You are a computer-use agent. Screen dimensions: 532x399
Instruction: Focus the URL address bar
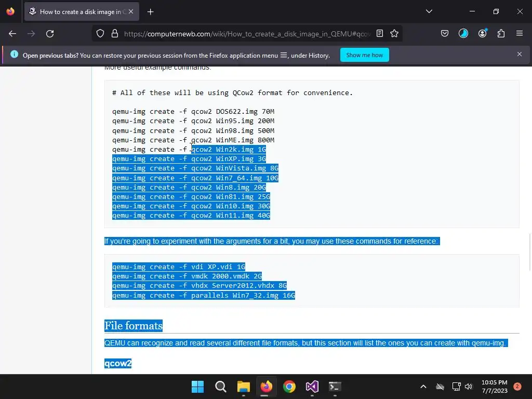(247, 34)
